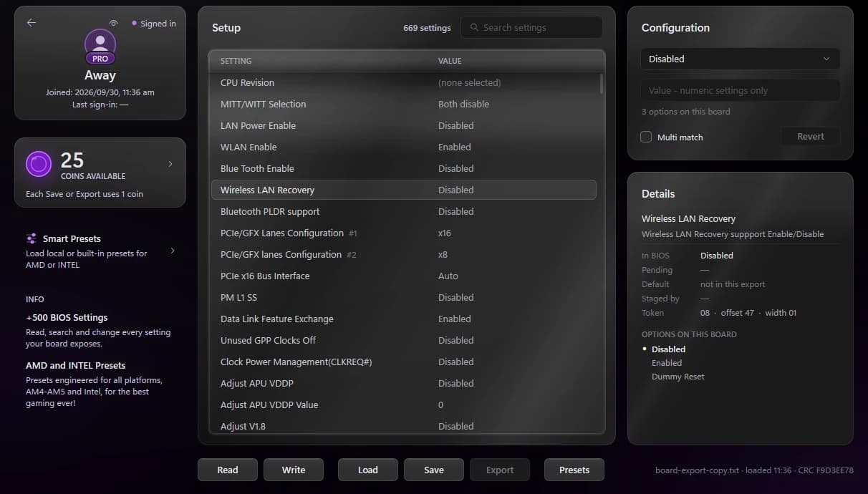Click the settings list scrollbar
Screen dimensions: 868x494
[602, 84]
